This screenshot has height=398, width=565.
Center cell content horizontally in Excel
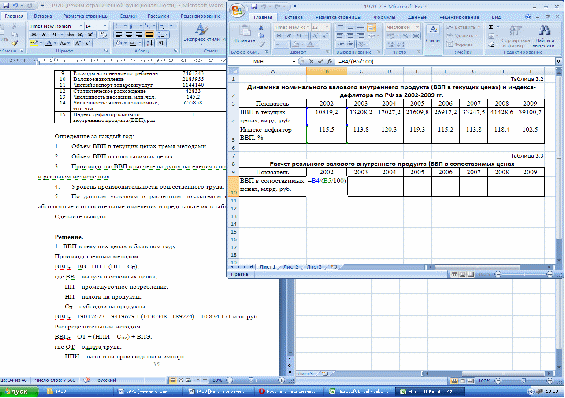click(350, 36)
